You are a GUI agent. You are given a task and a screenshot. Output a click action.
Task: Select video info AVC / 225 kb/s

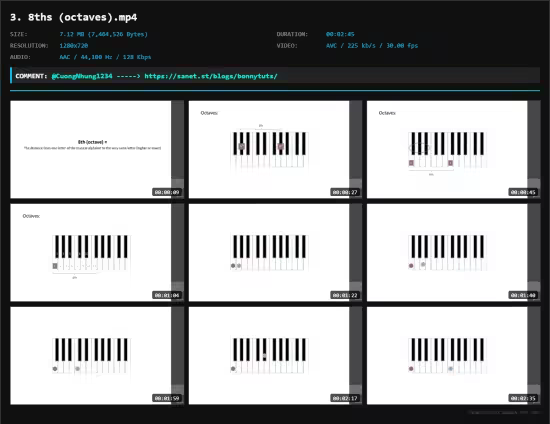click(372, 46)
